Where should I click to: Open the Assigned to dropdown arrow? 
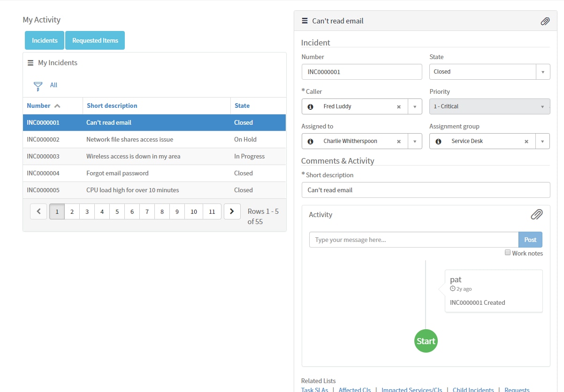tap(415, 141)
